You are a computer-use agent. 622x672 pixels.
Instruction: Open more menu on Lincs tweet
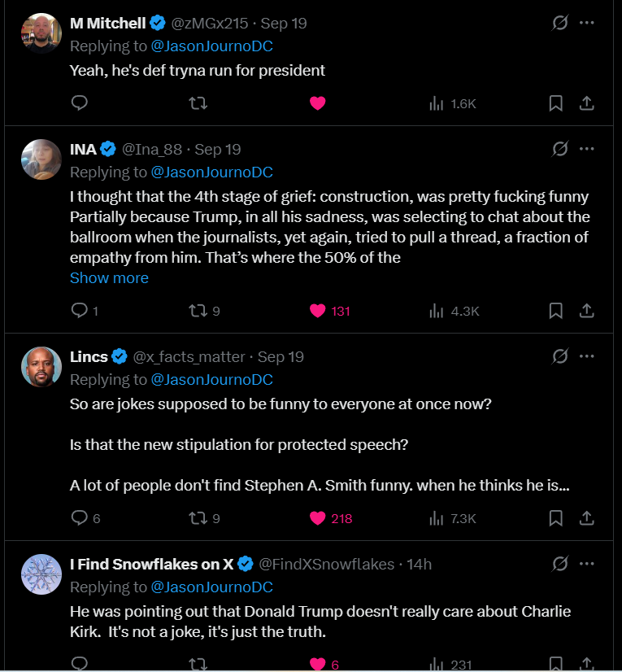[587, 356]
